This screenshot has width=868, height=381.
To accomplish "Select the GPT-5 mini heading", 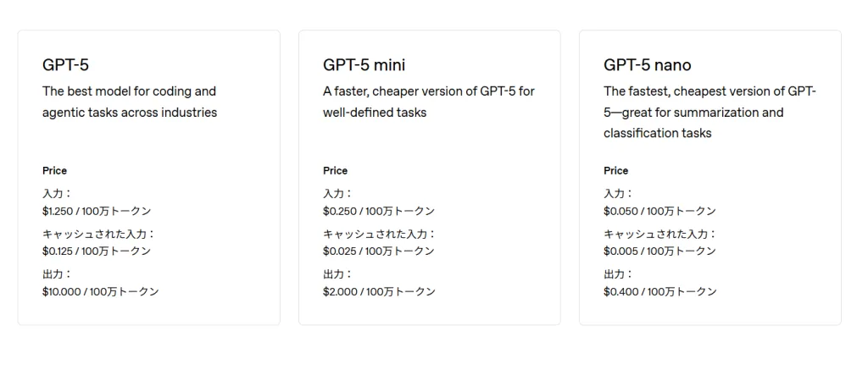I will [x=364, y=65].
